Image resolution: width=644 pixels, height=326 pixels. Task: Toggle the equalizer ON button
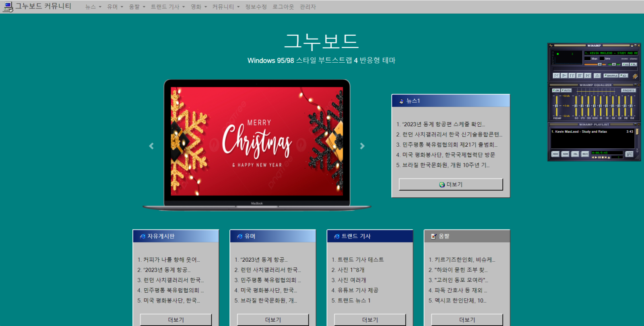pyautogui.click(x=556, y=90)
